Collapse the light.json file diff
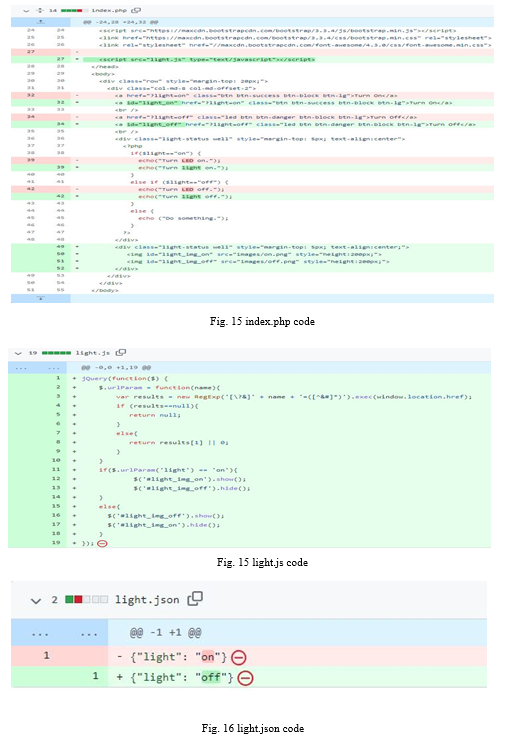The height and width of the screenshot is (739, 513). click(x=35, y=601)
